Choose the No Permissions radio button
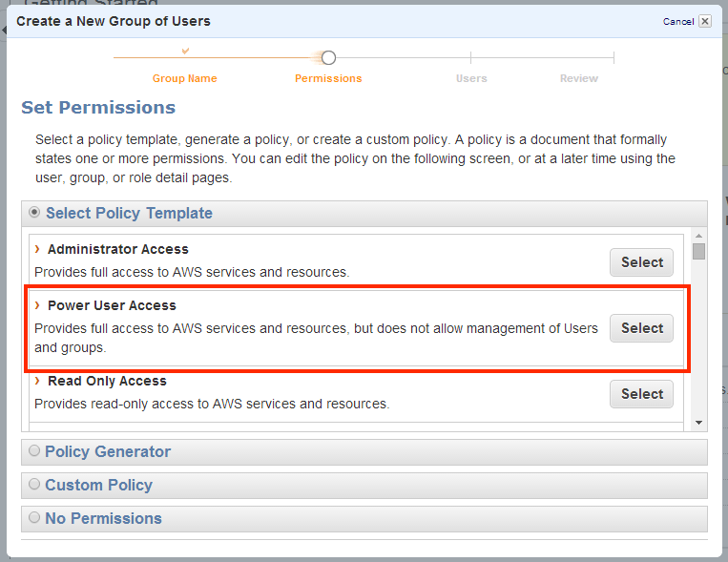Viewport: 728px width, 562px height. (x=35, y=517)
